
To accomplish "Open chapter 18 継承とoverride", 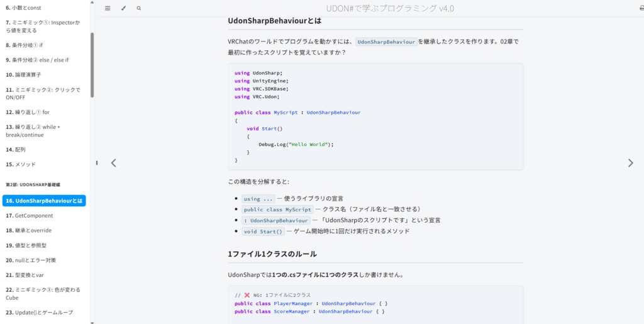I will click(x=29, y=230).
